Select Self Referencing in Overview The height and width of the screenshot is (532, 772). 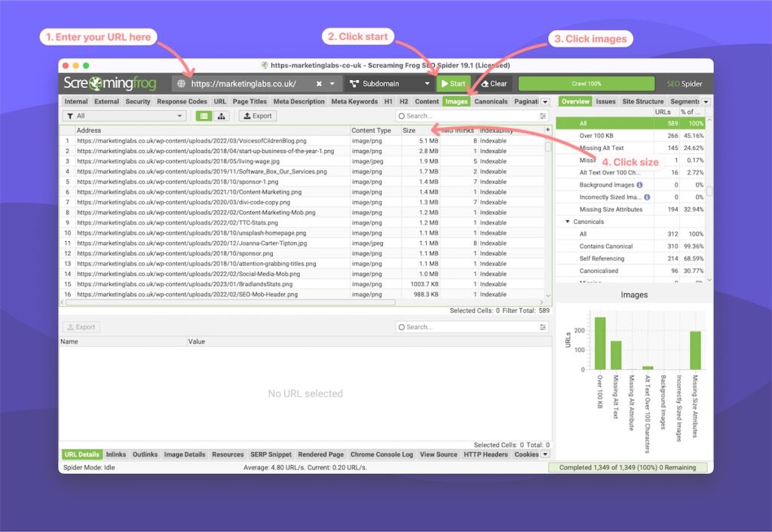pos(630,259)
